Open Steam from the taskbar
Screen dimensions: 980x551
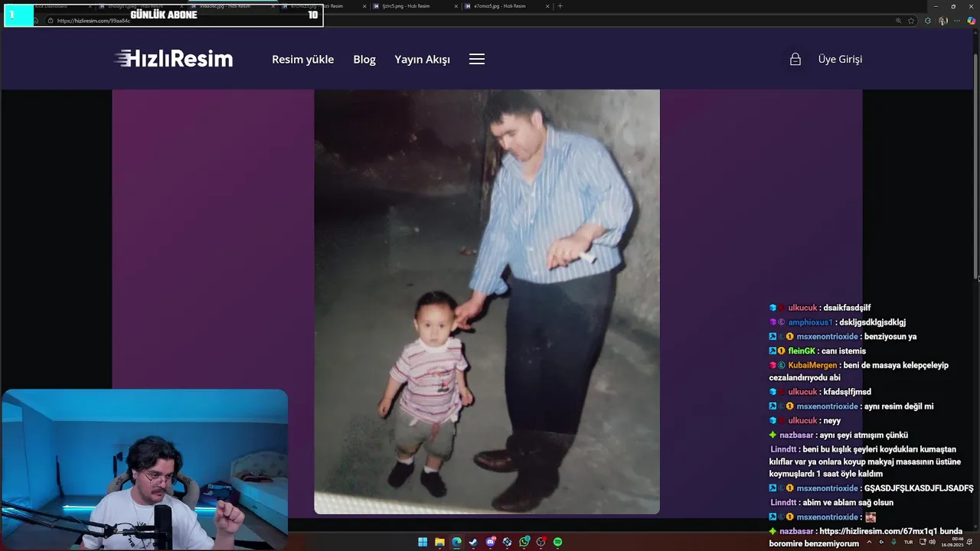click(x=473, y=542)
